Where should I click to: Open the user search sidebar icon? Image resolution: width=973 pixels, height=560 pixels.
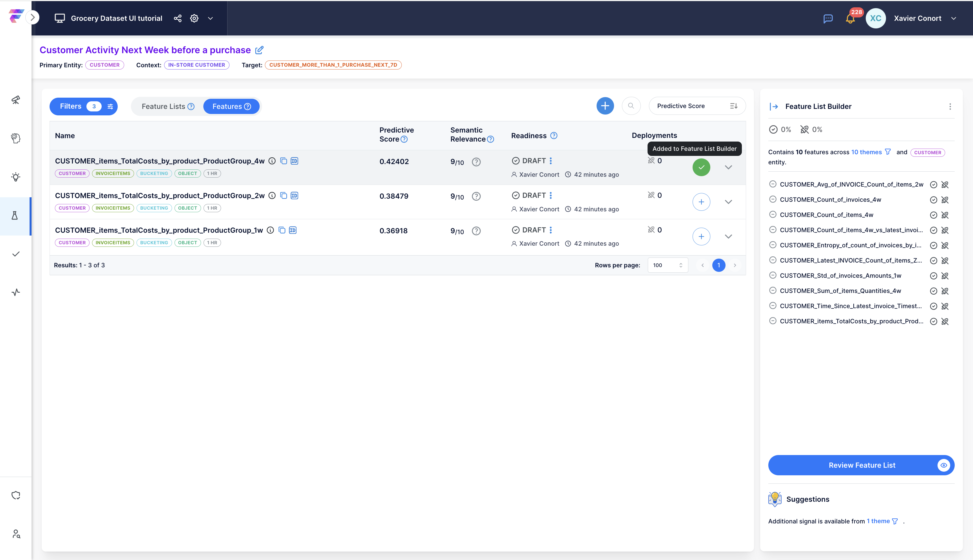coord(16,534)
